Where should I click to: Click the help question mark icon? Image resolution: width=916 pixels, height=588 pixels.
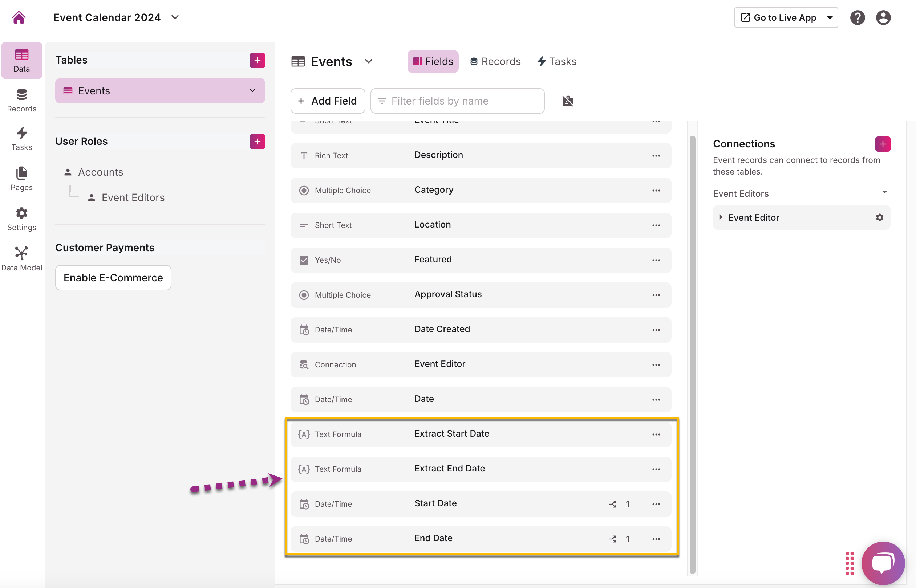tap(857, 17)
